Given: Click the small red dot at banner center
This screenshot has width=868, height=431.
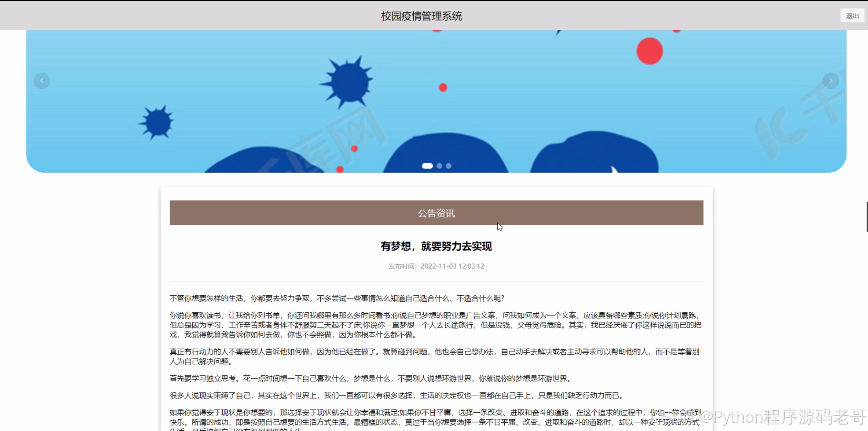Looking at the screenshot, I should tap(443, 88).
